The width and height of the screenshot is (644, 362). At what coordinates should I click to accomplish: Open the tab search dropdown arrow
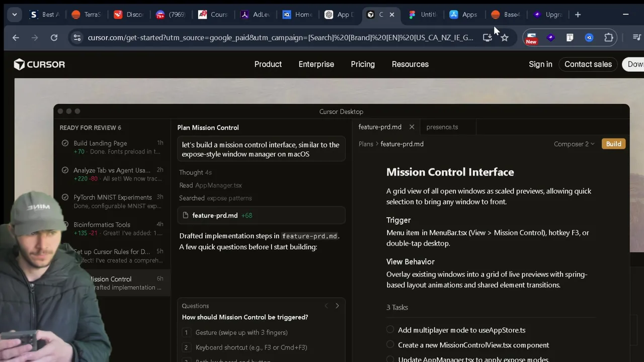point(14,15)
